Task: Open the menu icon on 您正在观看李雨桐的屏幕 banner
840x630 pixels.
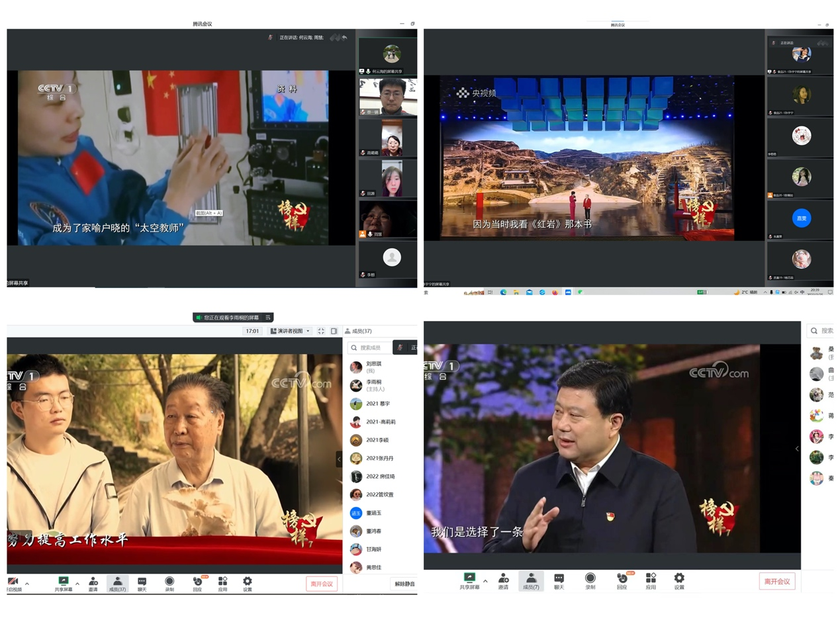Action: (268, 318)
